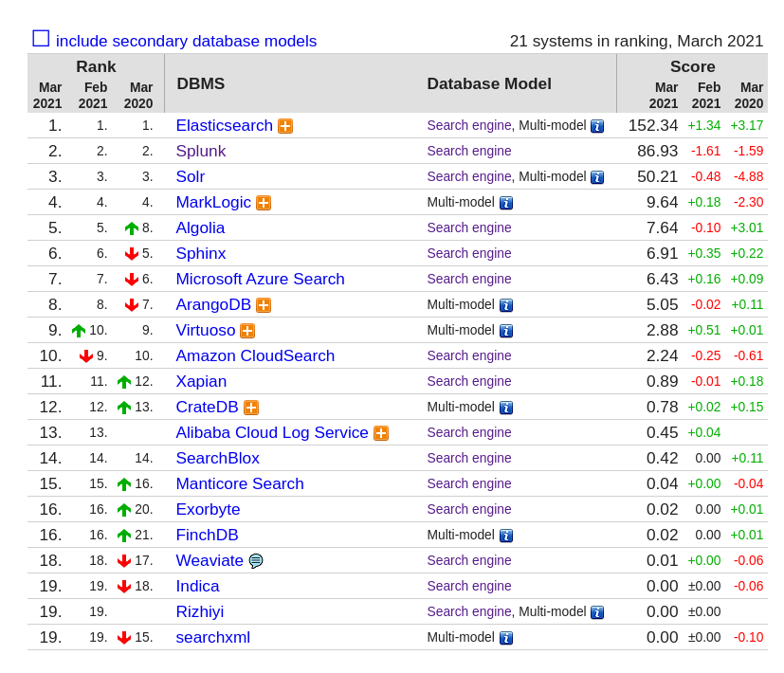Viewport: 784px width, 673px height.
Task: Click the info icon in CrateDB's Multi-model cell
Action: 506,408
